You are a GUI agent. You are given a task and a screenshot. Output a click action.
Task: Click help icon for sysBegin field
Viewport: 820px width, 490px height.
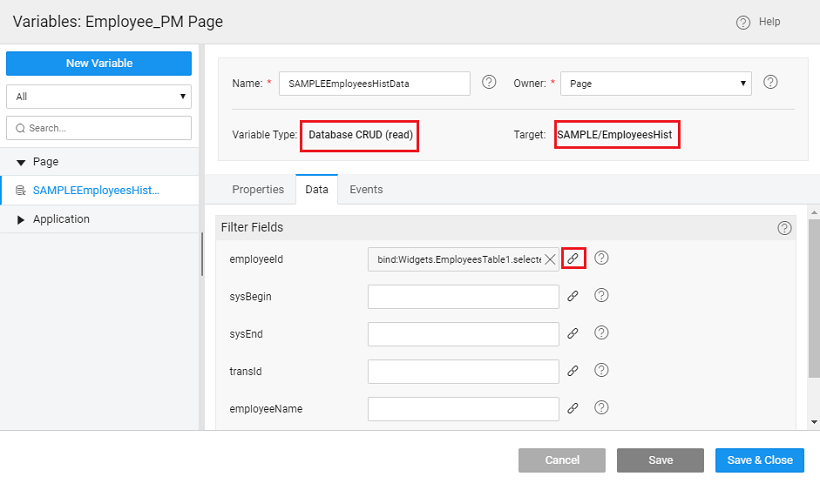coord(601,296)
